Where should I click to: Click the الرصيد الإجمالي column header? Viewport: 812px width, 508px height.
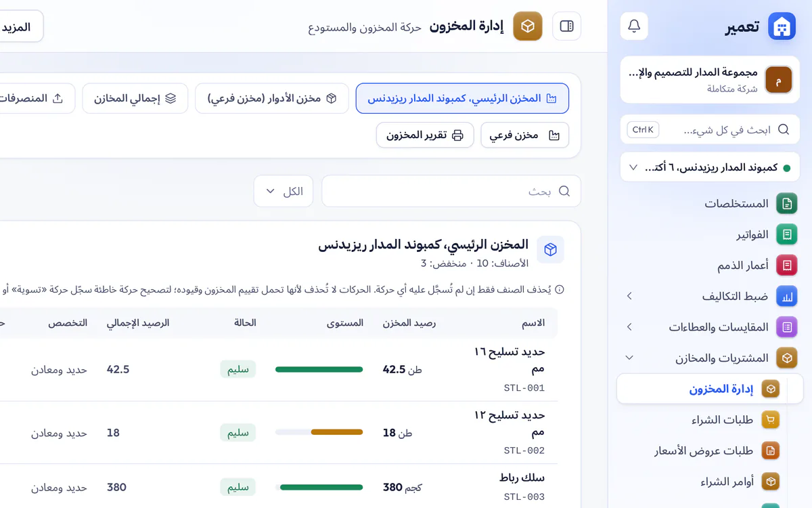coord(138,323)
